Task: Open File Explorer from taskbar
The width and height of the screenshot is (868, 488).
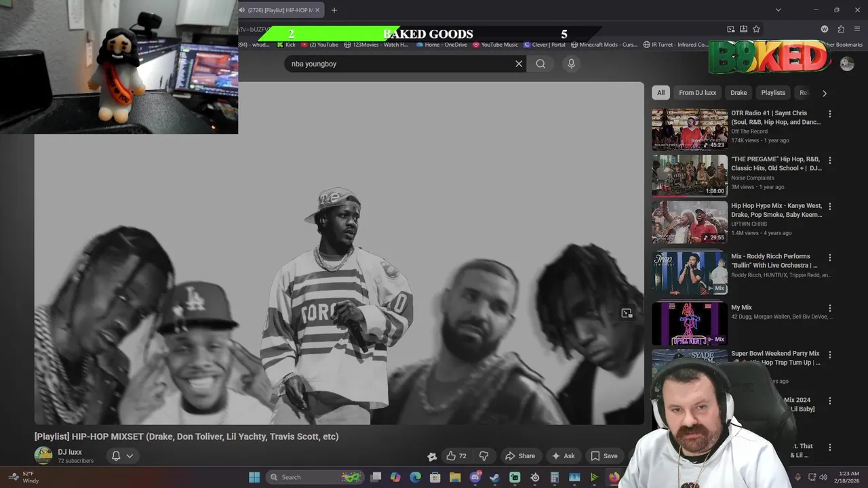Action: coord(455,477)
